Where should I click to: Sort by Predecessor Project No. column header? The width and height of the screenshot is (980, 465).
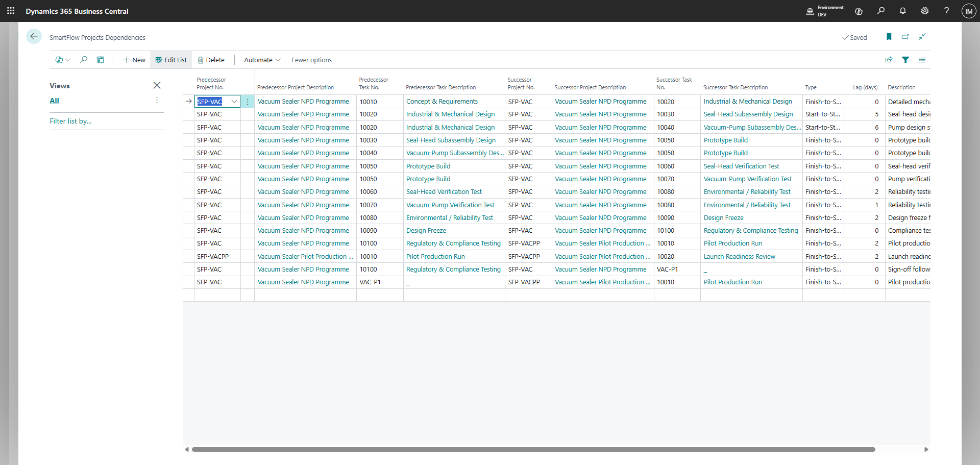tap(211, 83)
